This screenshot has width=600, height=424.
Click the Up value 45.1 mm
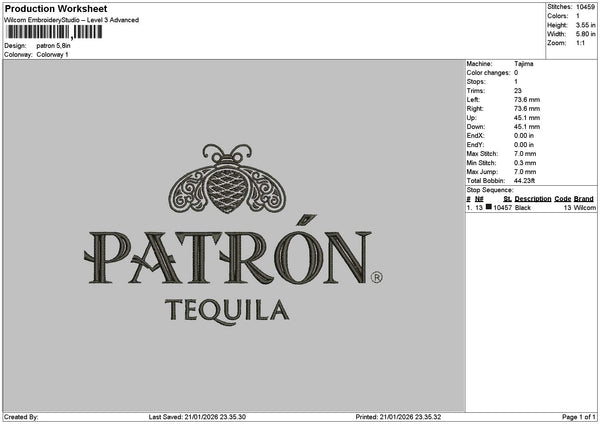pyautogui.click(x=527, y=118)
